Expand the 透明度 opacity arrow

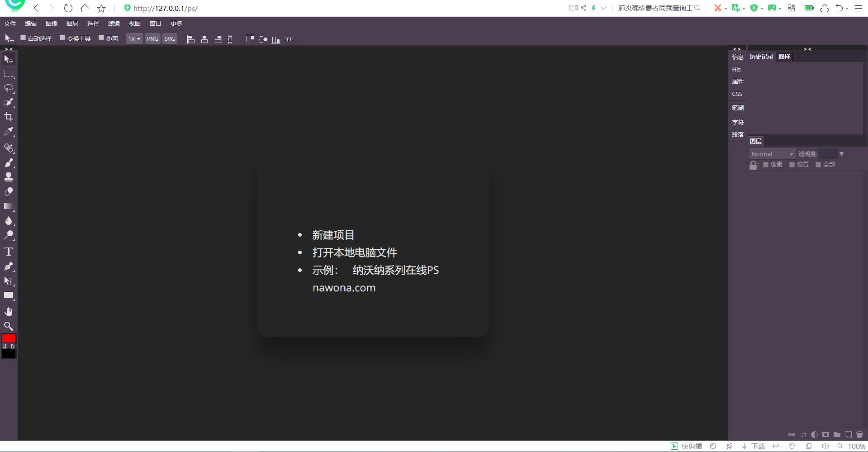[841, 154]
